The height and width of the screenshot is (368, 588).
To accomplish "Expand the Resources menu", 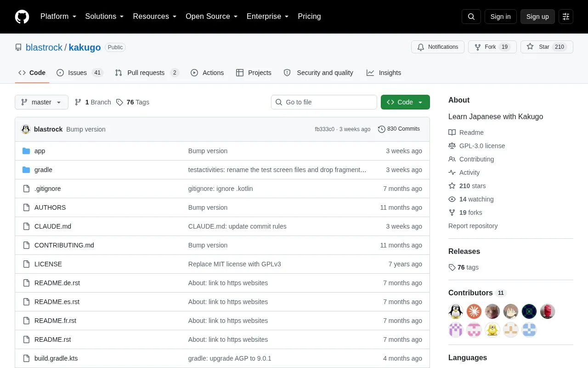I will coord(155,17).
